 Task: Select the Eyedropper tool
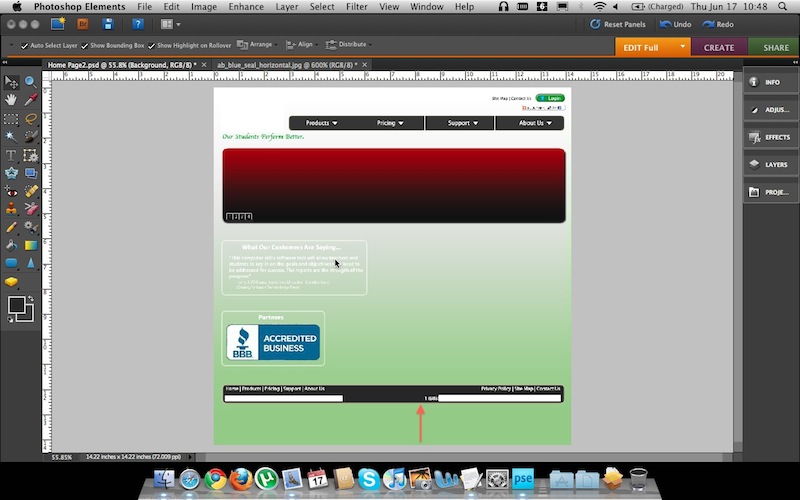tap(30, 100)
